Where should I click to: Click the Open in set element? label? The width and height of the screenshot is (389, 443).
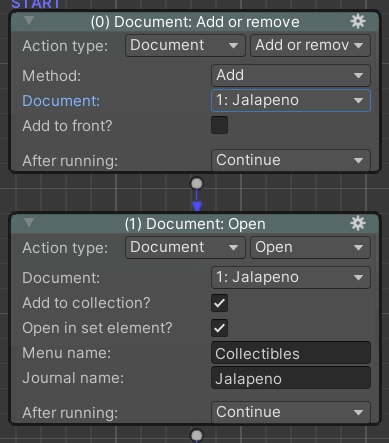click(x=97, y=328)
